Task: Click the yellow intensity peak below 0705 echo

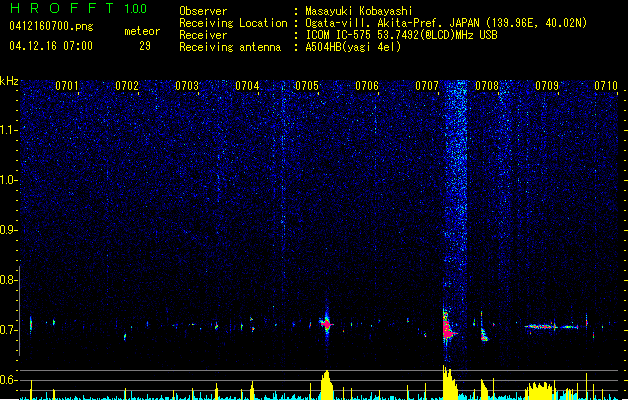Action: [327, 385]
